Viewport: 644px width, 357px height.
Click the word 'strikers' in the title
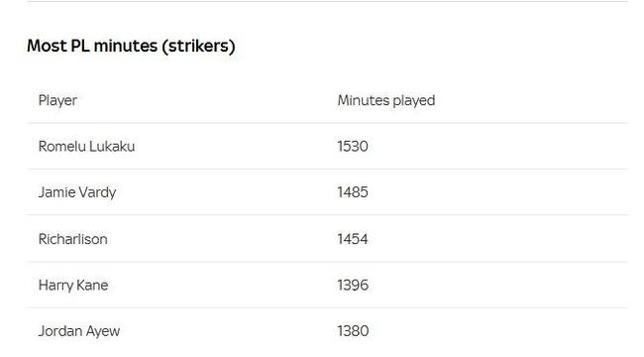pos(198,46)
